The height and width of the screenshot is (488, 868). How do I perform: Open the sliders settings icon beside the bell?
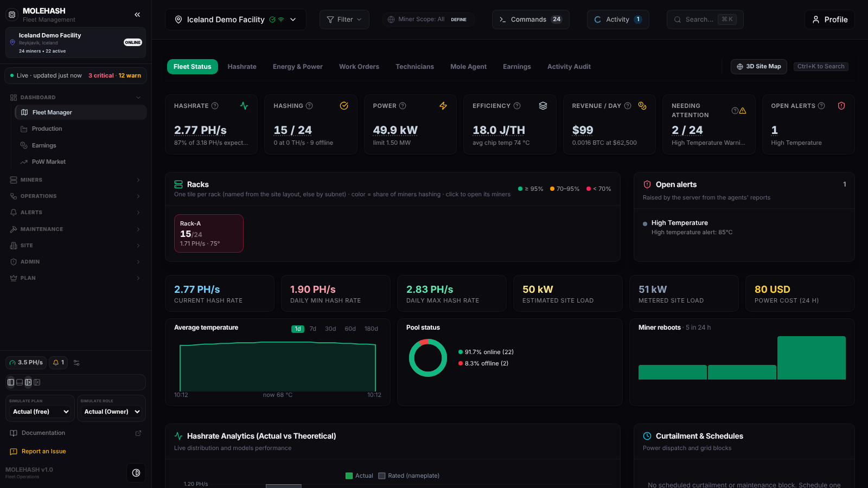coord(76,363)
